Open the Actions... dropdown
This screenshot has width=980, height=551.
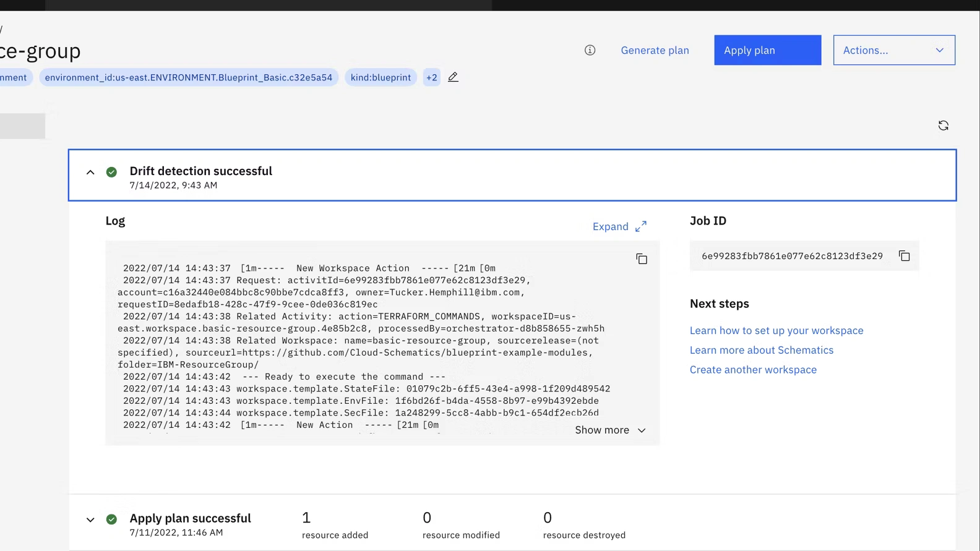[894, 50]
